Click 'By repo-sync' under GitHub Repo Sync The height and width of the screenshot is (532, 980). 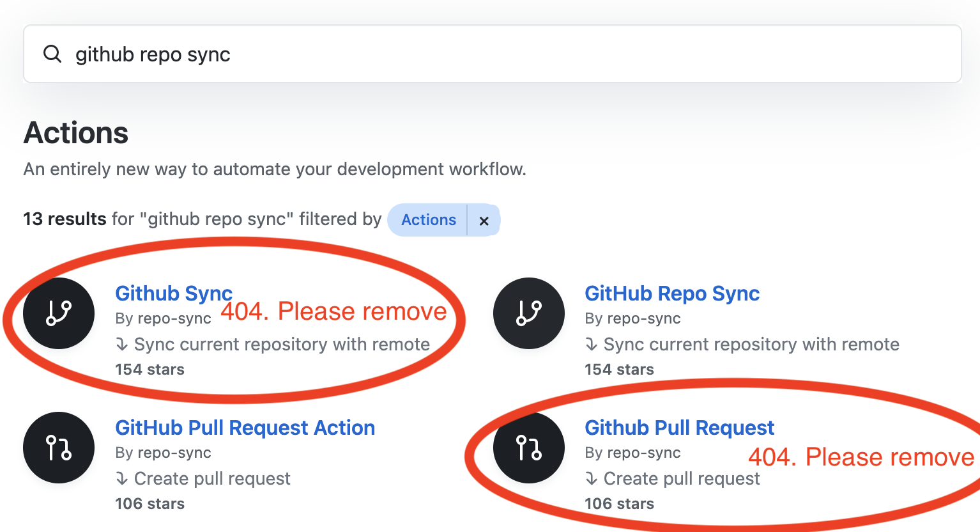click(x=632, y=318)
